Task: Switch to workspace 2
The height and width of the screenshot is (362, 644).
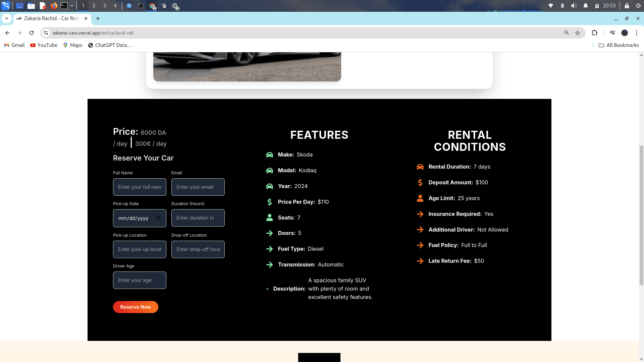Action: [x=94, y=6]
